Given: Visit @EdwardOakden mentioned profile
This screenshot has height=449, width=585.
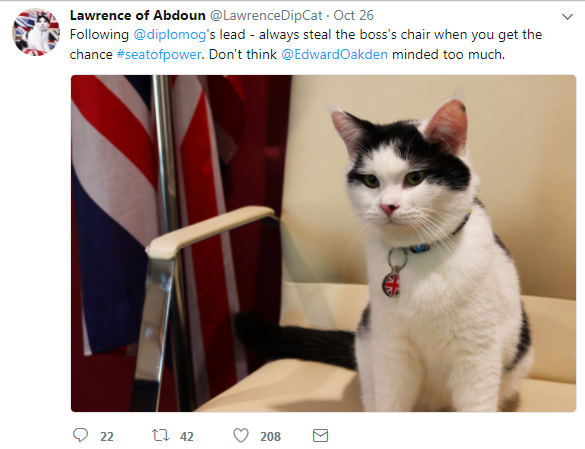Looking at the screenshot, I should pyautogui.click(x=334, y=54).
